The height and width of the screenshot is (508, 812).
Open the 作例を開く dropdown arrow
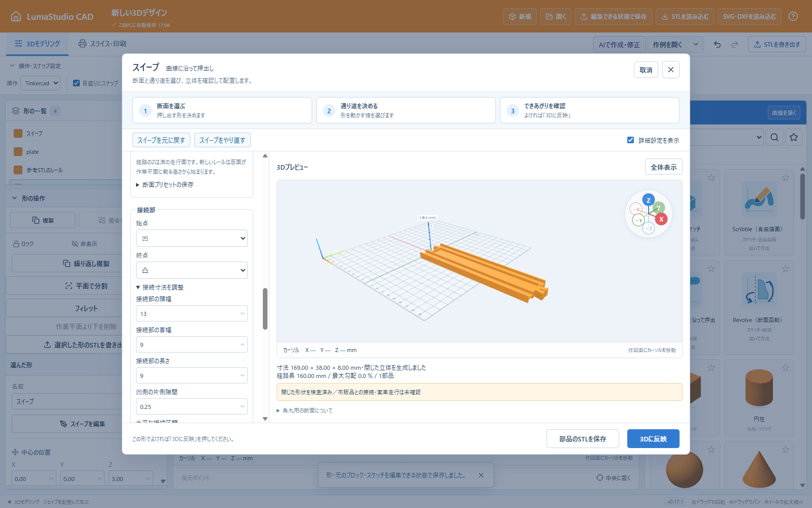pyautogui.click(x=696, y=44)
